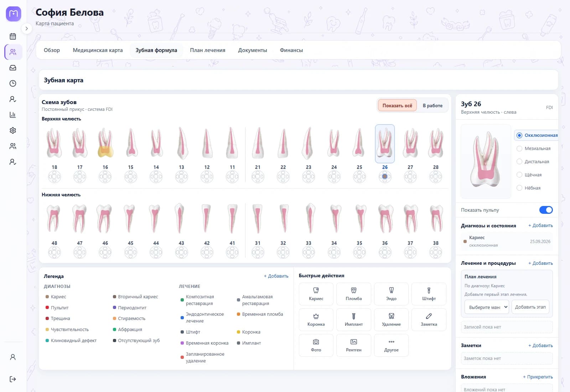Select the Дистальная surface radio button
570x392 pixels.
pyautogui.click(x=519, y=162)
